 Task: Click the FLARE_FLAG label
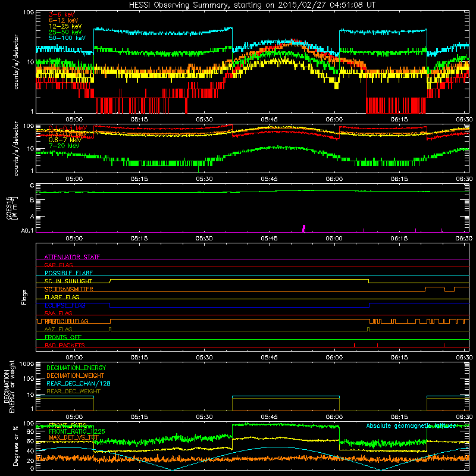click(62, 297)
